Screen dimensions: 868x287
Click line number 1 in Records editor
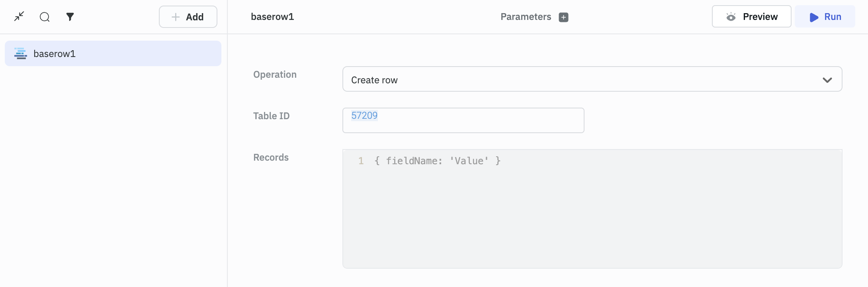(x=361, y=161)
